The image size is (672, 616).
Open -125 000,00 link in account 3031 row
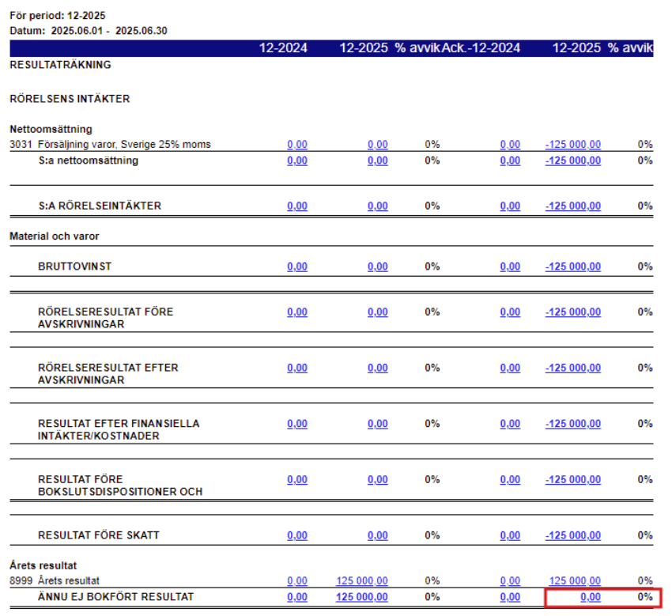572,145
